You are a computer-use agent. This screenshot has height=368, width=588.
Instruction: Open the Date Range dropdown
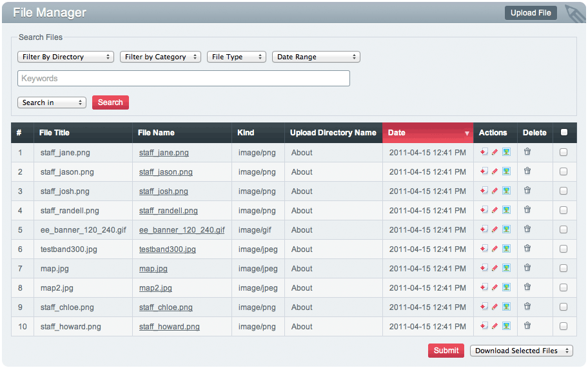[316, 57]
